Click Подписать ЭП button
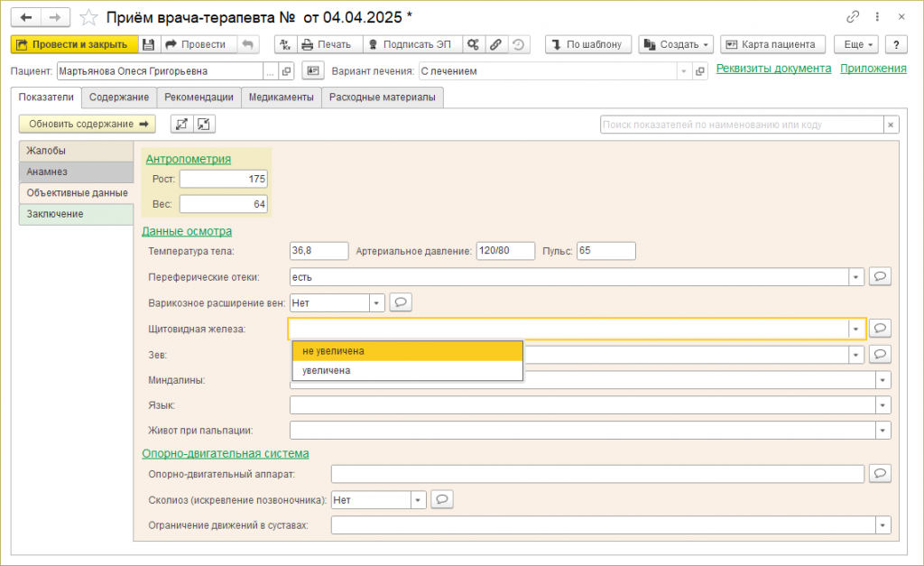 pyautogui.click(x=412, y=44)
